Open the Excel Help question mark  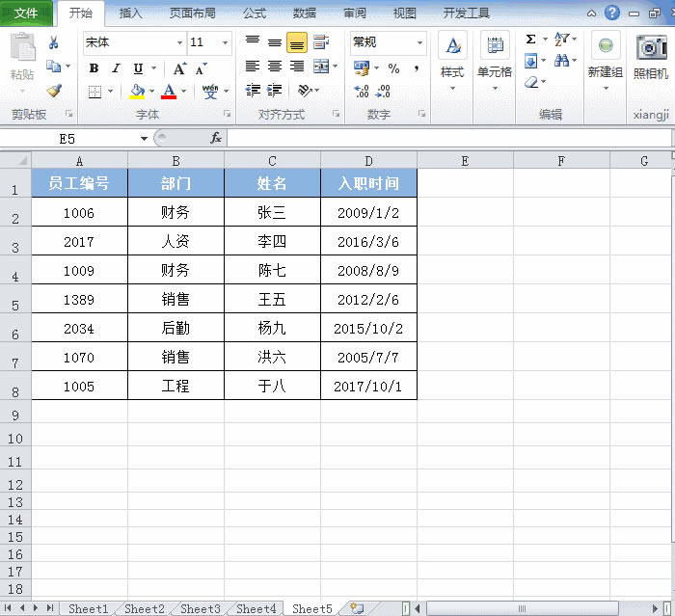click(x=612, y=13)
